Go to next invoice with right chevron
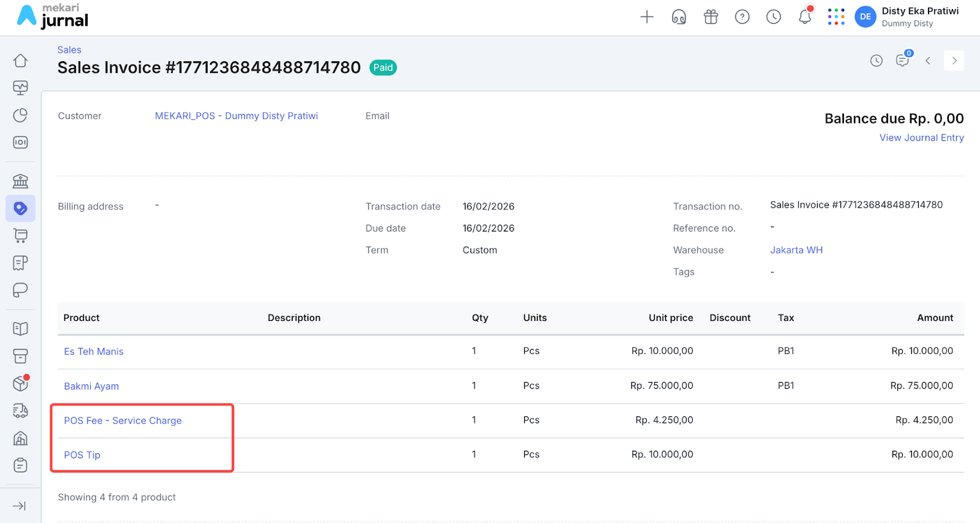This screenshot has width=980, height=523. click(x=954, y=61)
